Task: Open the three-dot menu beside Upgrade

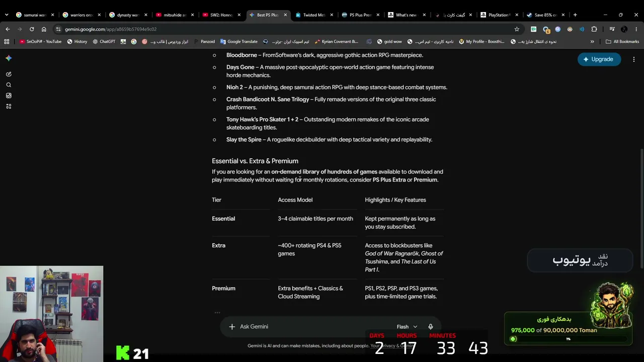Action: (x=634, y=59)
